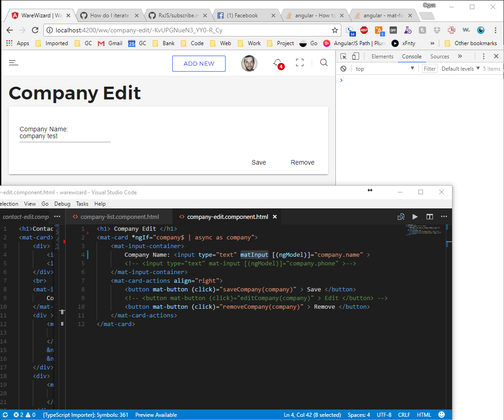
Task: Reload the page in Chrome
Action: pos(35,30)
